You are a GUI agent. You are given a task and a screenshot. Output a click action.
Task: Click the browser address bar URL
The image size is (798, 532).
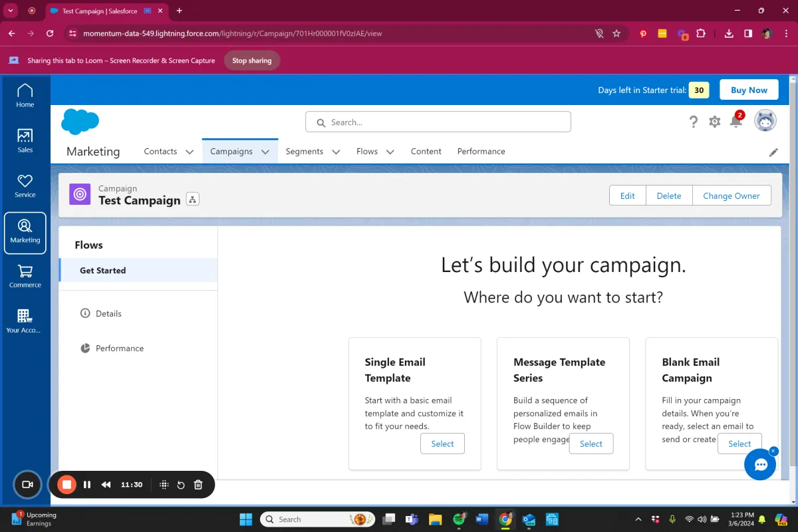click(233, 33)
